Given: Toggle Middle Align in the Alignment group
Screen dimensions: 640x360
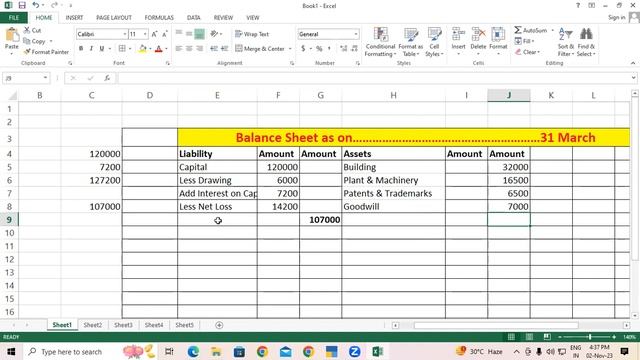Looking at the screenshot, I should coord(189,34).
